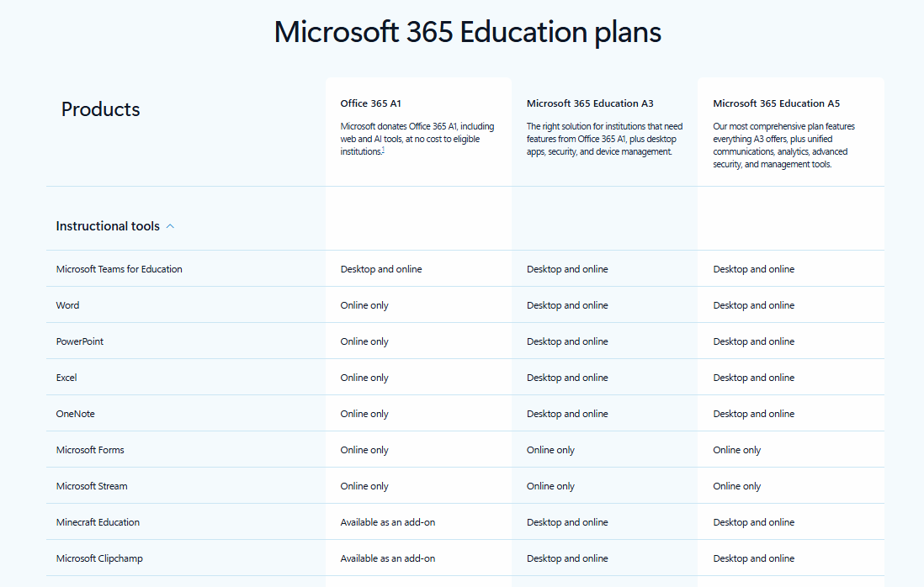The width and height of the screenshot is (924, 587).
Task: Select the 'Microsoft Stream' row label
Action: [92, 486]
